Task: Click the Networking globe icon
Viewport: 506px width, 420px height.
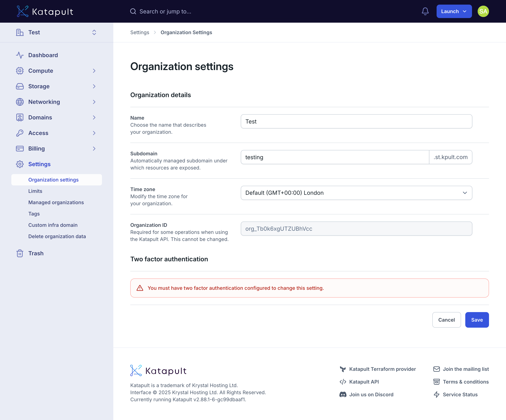Action: tap(20, 102)
